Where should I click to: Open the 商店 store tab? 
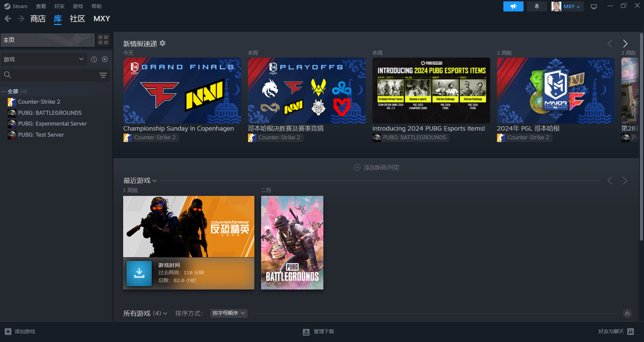[38, 19]
